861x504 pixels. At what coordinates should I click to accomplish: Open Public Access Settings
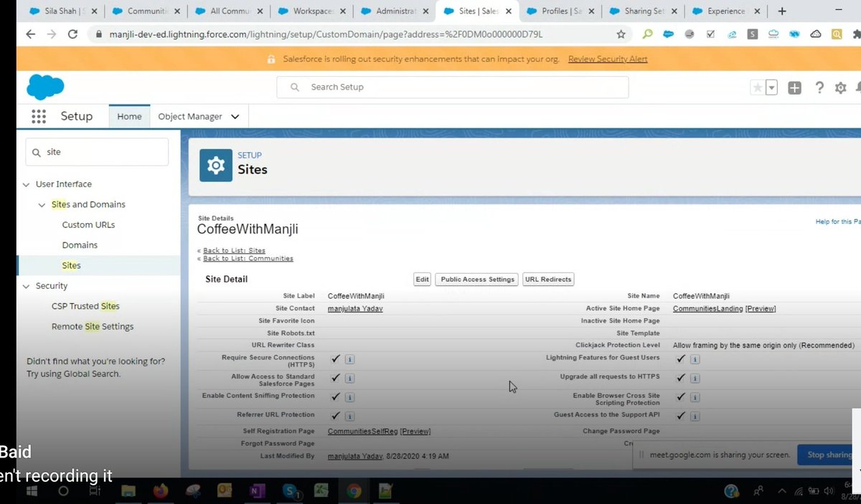(x=478, y=280)
